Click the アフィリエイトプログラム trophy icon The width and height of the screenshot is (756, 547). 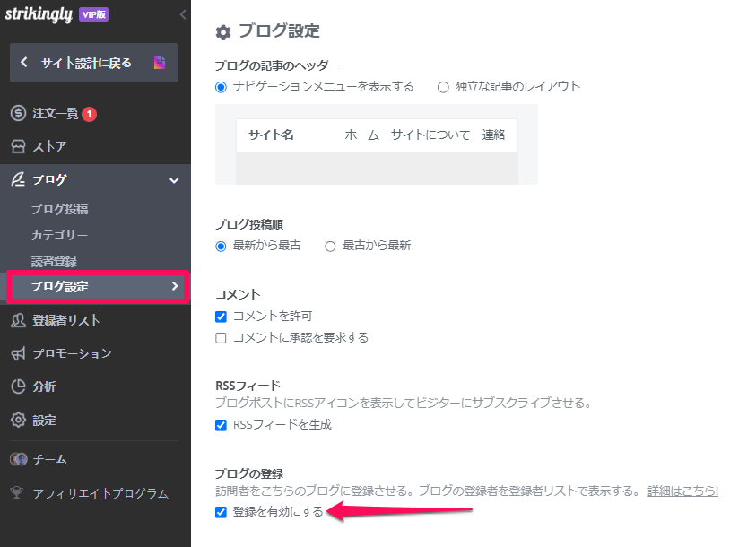pyautogui.click(x=17, y=493)
